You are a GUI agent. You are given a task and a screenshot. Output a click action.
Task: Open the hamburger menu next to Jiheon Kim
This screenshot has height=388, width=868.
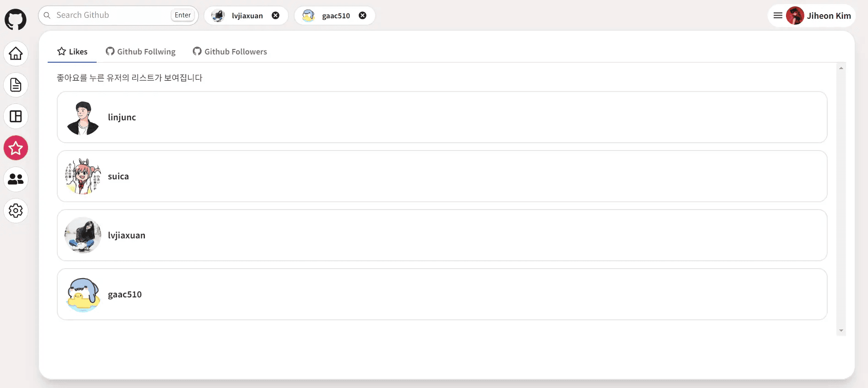click(778, 16)
